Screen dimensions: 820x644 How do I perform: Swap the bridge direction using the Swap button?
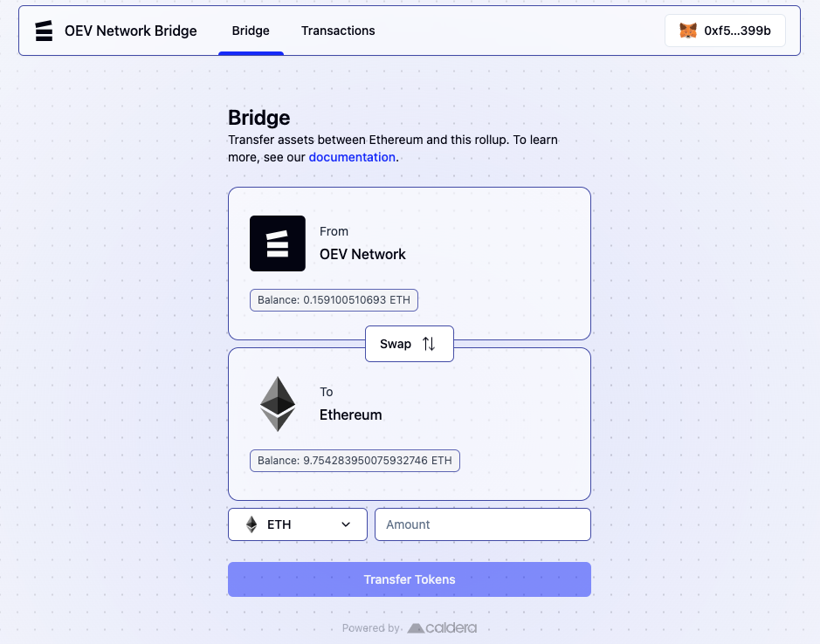coord(409,344)
